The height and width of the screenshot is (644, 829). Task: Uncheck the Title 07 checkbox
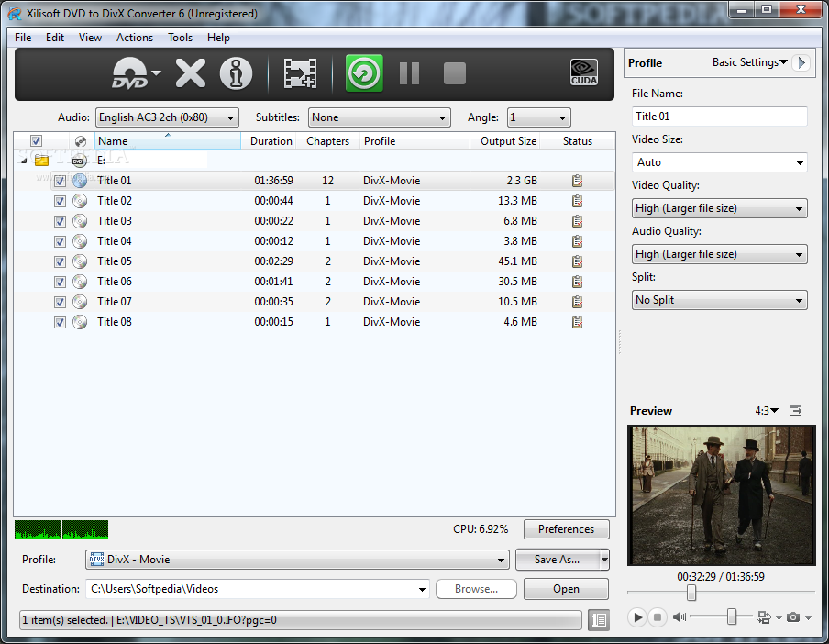click(x=60, y=302)
